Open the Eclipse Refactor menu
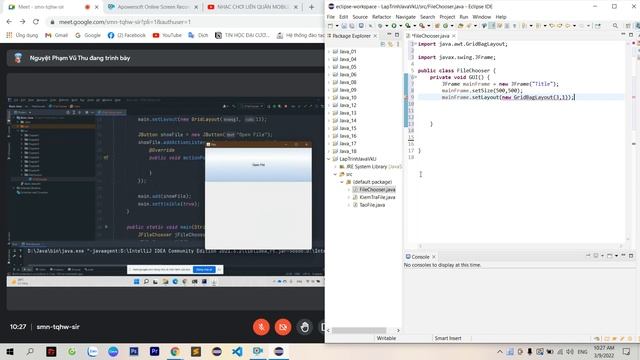This screenshot has height=360, width=640. (382, 17)
